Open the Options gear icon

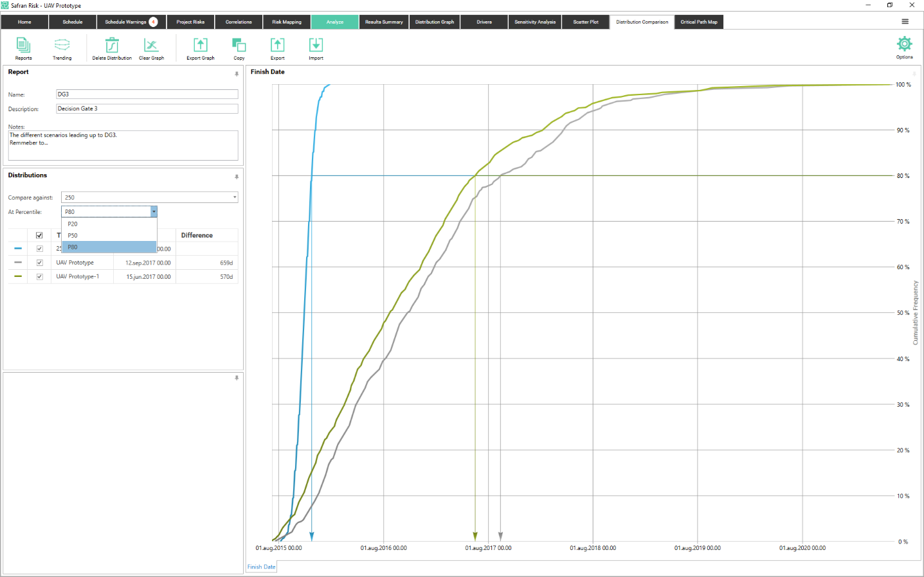[904, 44]
